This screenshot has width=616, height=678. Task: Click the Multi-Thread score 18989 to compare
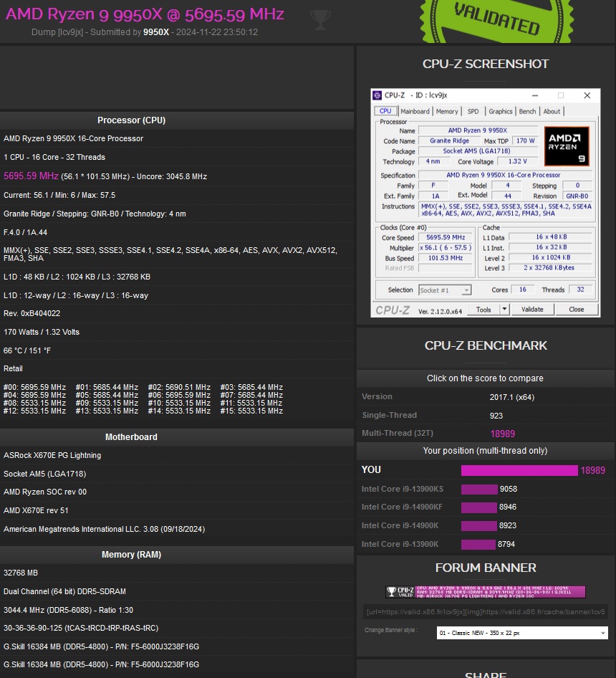503,434
